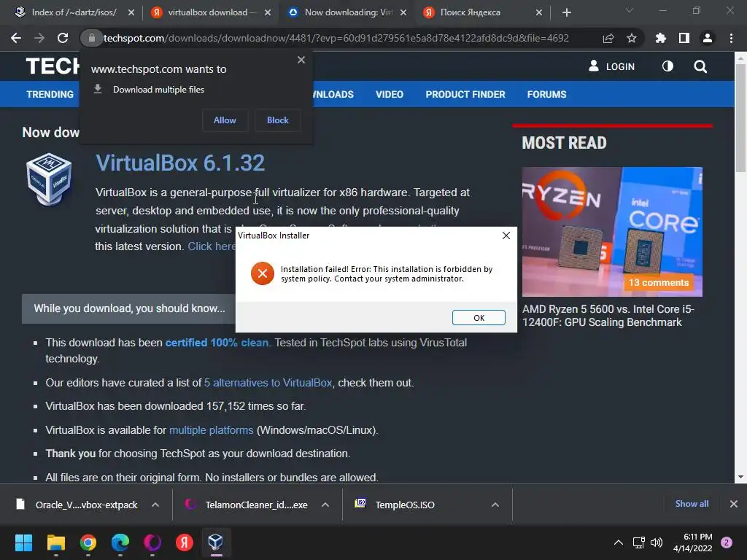Open the Chrome profile icon
747x560 pixels.
(x=708, y=38)
